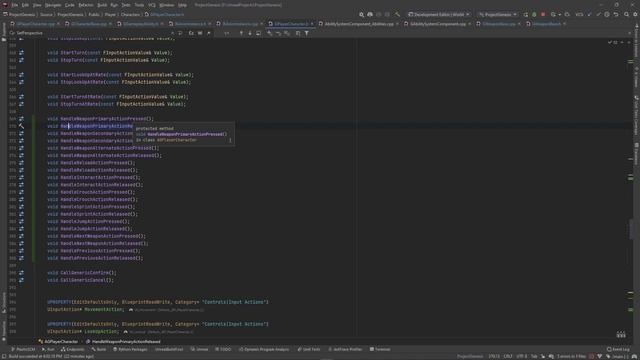Open the tooltip's more-options dots menu
The image size is (640, 360).
[230, 140]
